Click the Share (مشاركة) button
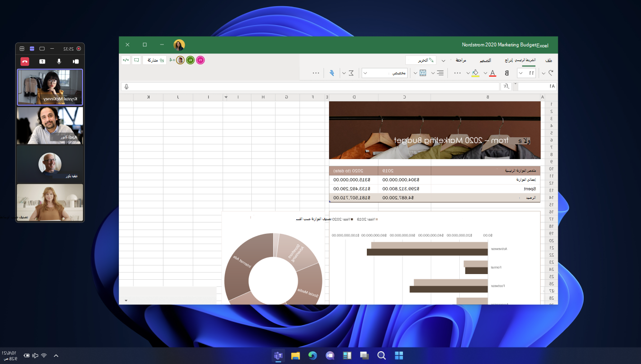Viewport: 641px width, 364px height. pyautogui.click(x=155, y=60)
